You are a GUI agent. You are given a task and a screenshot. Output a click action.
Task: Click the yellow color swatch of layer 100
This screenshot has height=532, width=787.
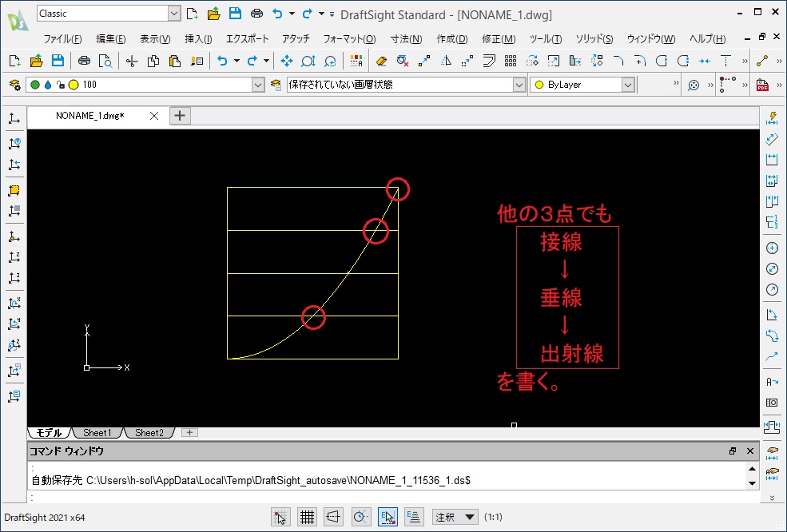(74, 85)
